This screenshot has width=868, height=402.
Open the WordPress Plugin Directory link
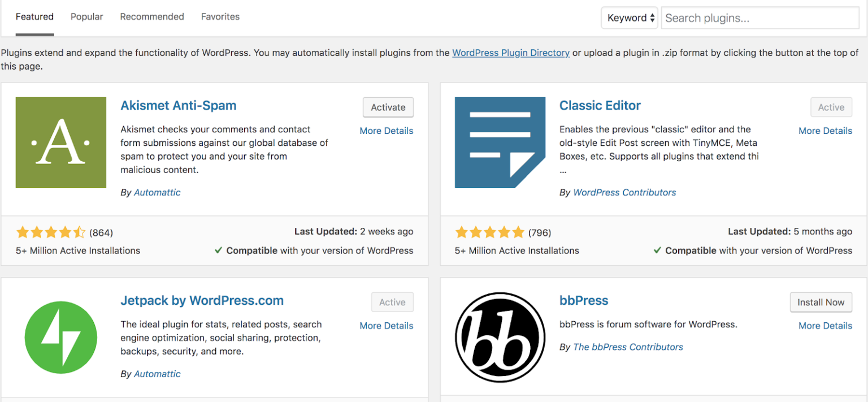pos(510,53)
